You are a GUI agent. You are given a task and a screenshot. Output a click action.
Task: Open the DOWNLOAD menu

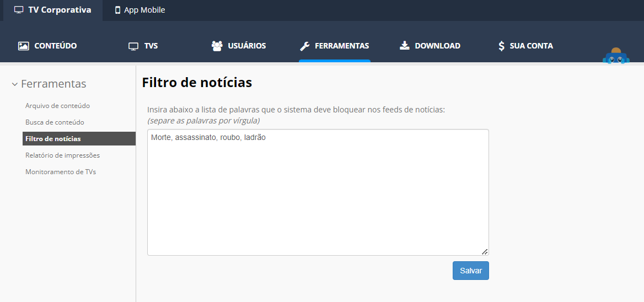[430, 46]
